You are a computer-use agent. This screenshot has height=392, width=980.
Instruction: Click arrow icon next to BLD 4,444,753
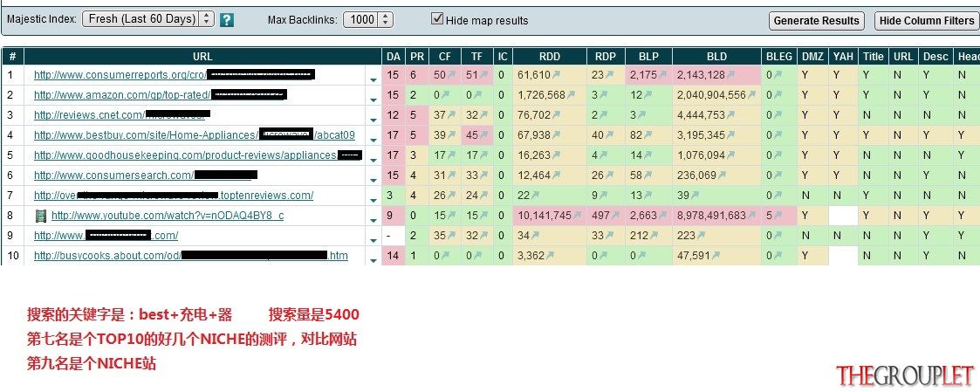[730, 115]
